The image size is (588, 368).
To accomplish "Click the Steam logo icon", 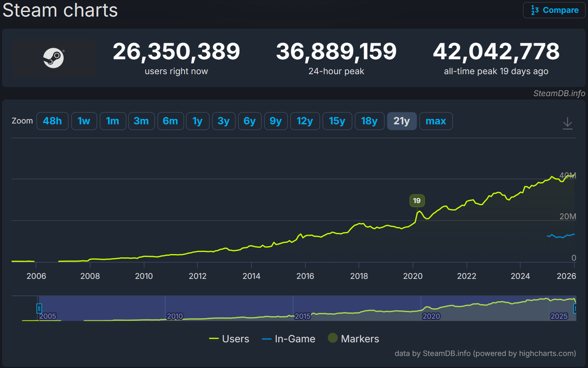I will [x=53, y=58].
